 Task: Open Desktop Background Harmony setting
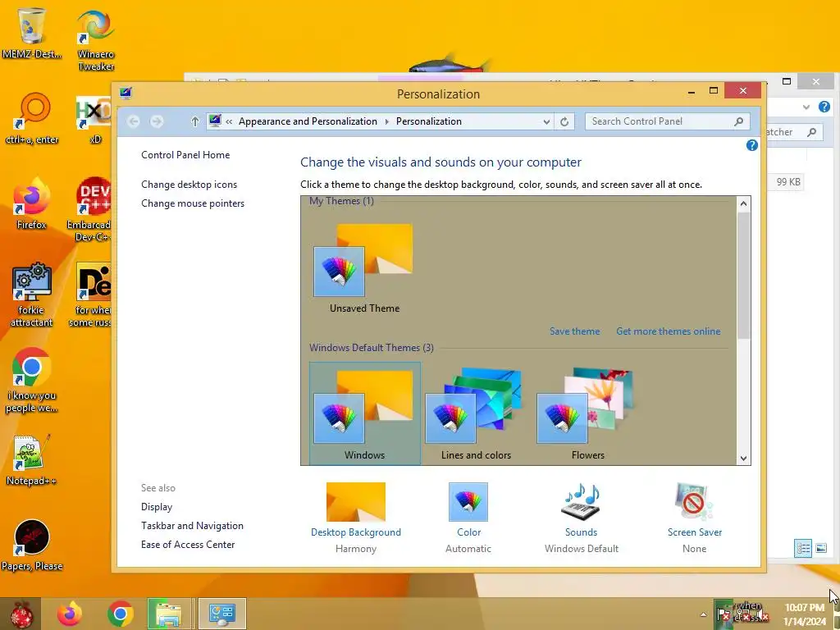point(356,501)
